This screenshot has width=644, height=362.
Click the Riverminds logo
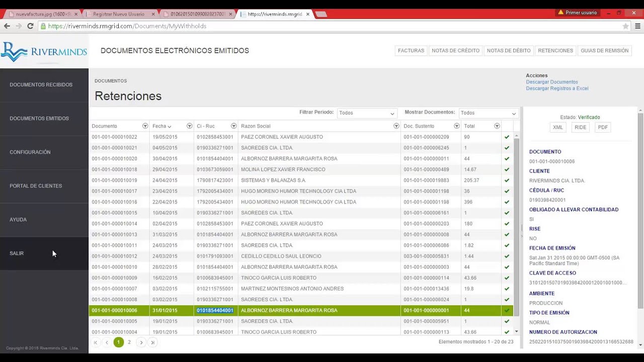coord(44,51)
